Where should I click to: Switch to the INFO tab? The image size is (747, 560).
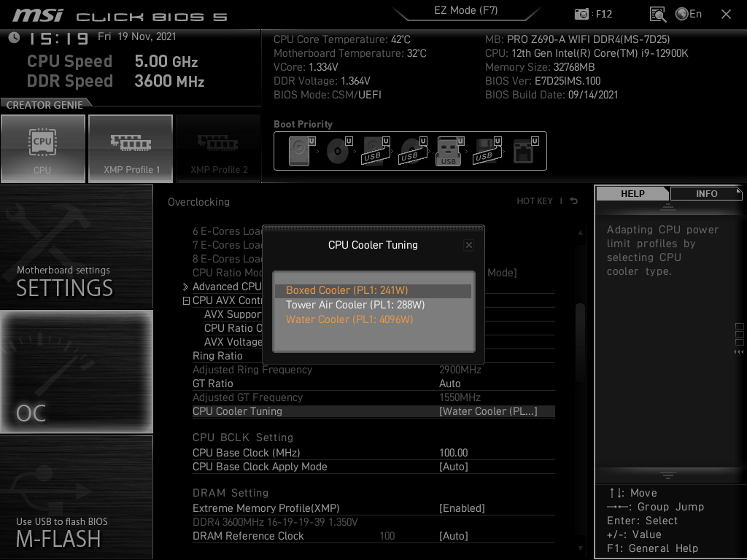(x=706, y=193)
